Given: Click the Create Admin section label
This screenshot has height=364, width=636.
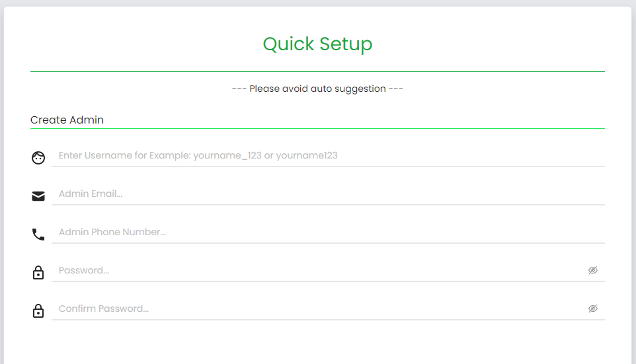Looking at the screenshot, I should 67,120.
